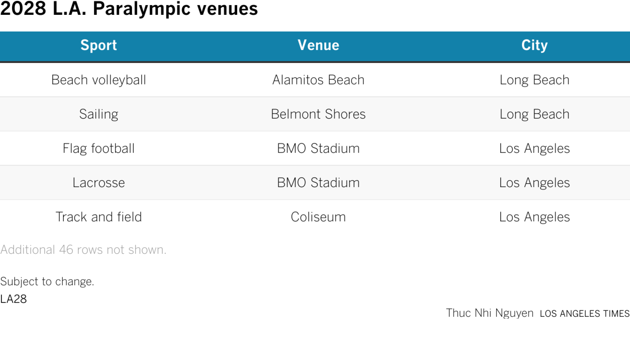This screenshot has height=364, width=630.
Task: Click the Thuc Nhi Nguyen credit
Action: click(490, 313)
